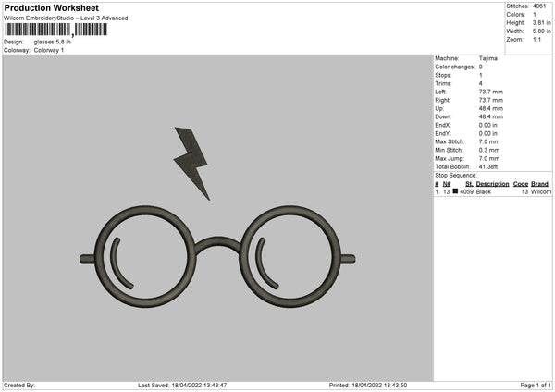Click the 'Wilcom' brand cell
This screenshot has height=392, width=555.
coord(541,191)
